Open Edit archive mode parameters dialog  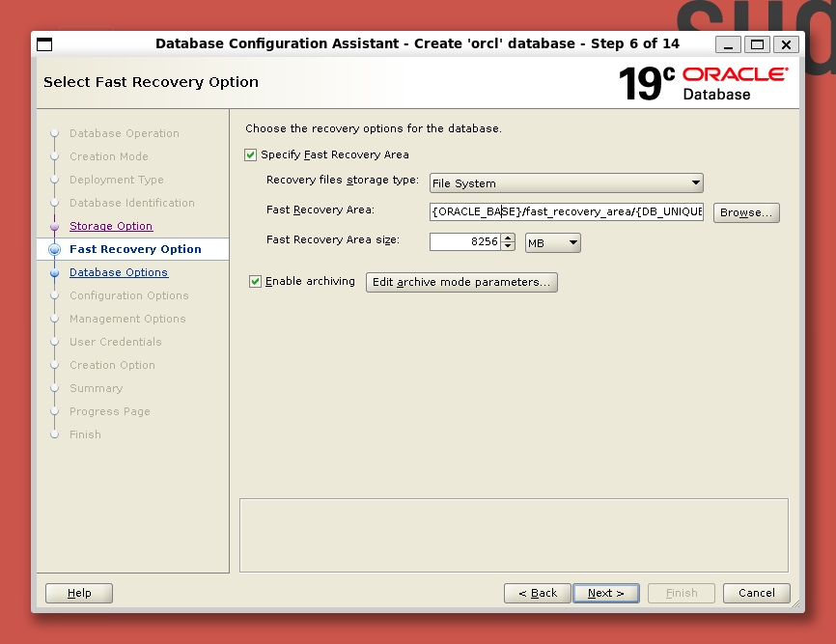(461, 282)
